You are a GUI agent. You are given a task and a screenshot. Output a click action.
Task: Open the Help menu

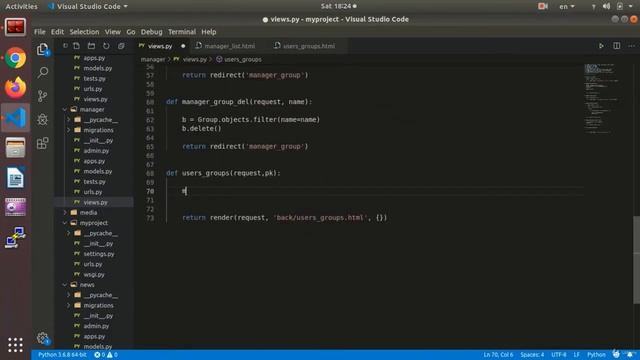pyautogui.click(x=209, y=32)
